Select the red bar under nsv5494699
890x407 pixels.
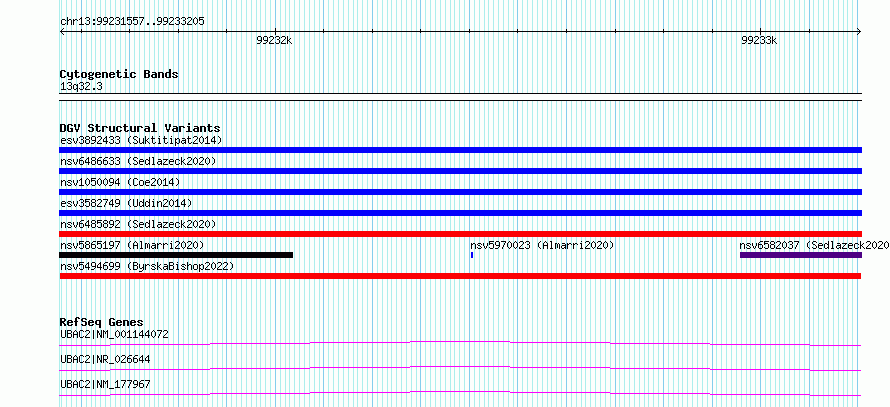click(x=460, y=276)
